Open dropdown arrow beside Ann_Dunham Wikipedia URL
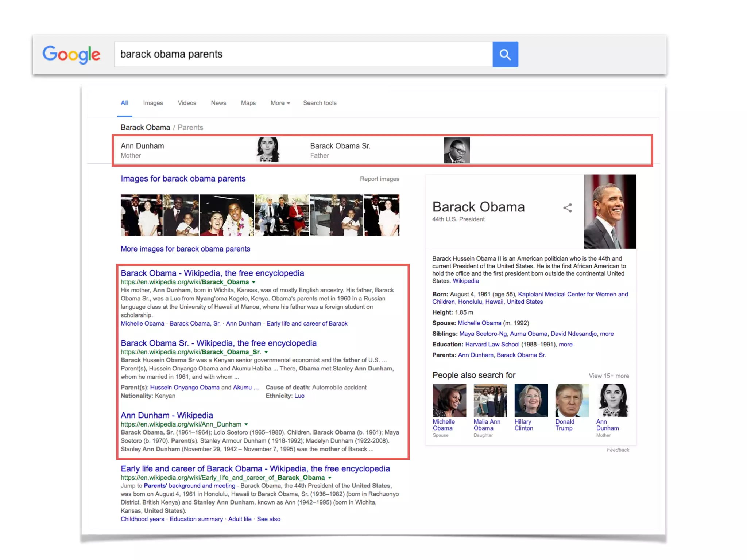The image size is (747, 560). tap(246, 424)
